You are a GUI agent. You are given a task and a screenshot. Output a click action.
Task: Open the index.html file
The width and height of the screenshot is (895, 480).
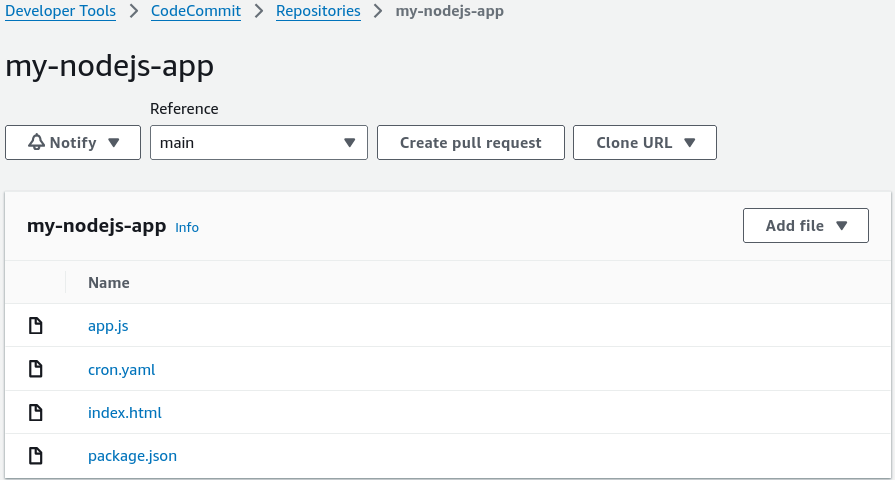[124, 413]
